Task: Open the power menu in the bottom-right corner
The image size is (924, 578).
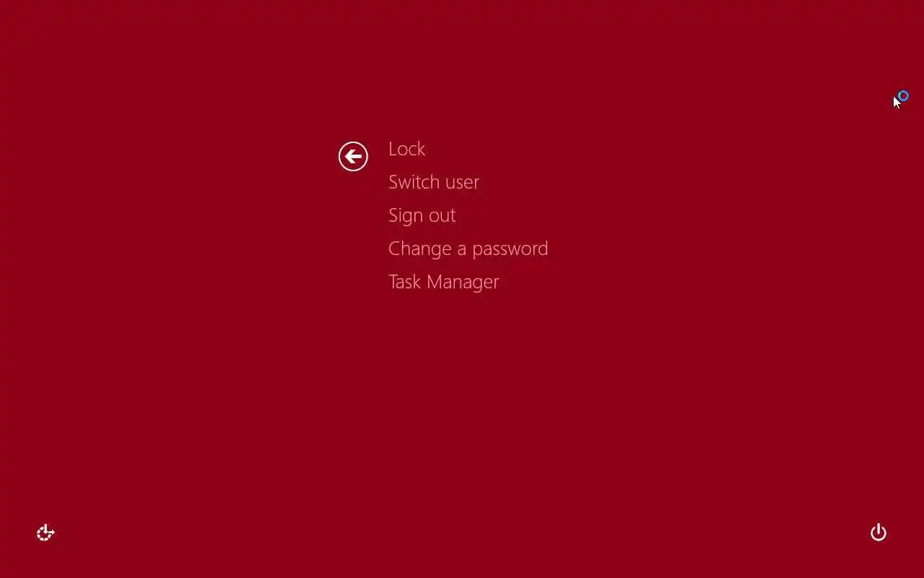Action: click(878, 532)
